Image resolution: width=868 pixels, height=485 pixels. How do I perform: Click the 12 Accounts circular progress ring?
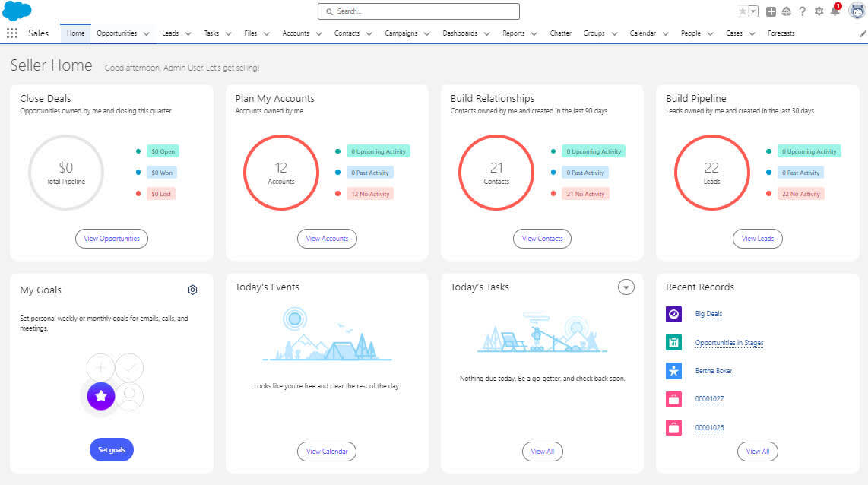pos(281,173)
